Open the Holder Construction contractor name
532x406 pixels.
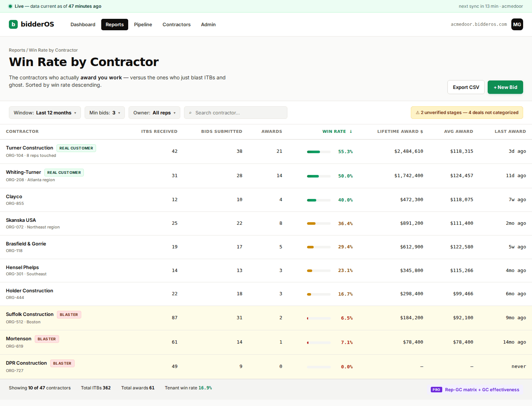pos(30,291)
